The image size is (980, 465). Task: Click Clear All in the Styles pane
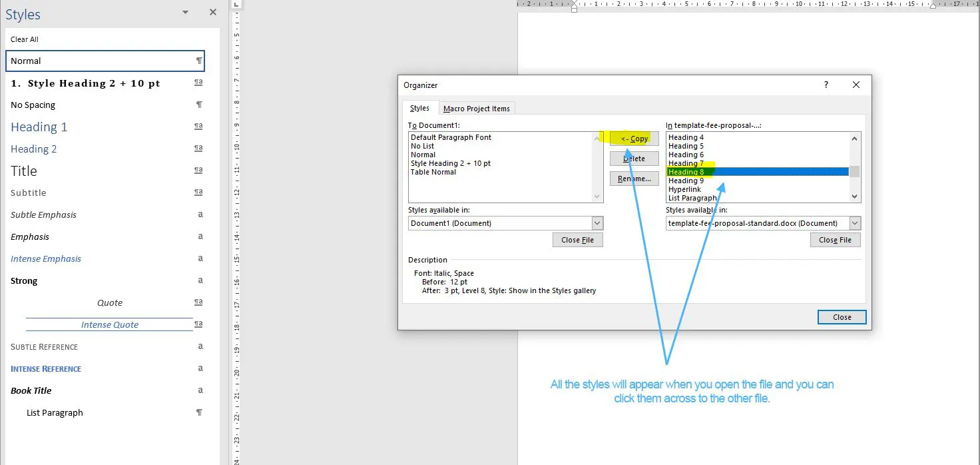click(25, 39)
